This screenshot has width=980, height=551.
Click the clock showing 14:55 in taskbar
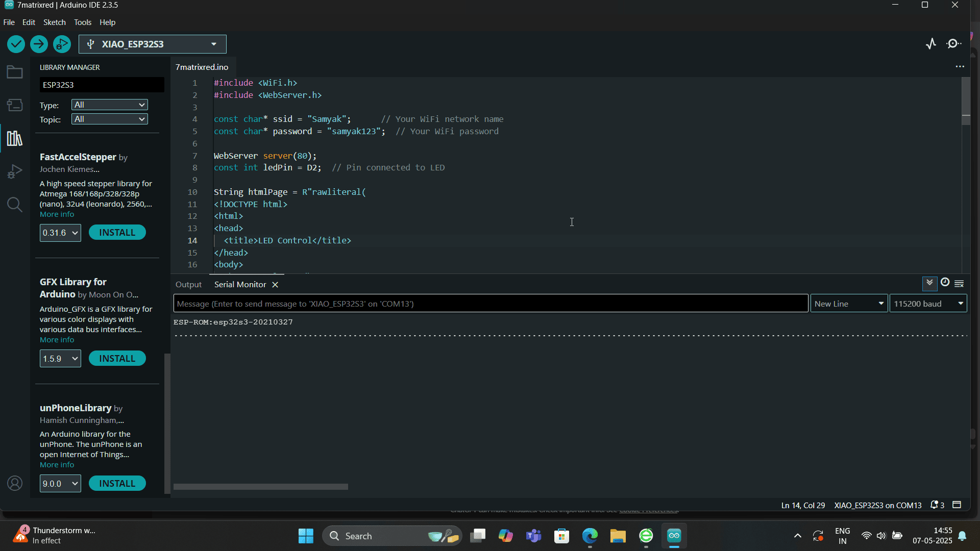(x=932, y=536)
